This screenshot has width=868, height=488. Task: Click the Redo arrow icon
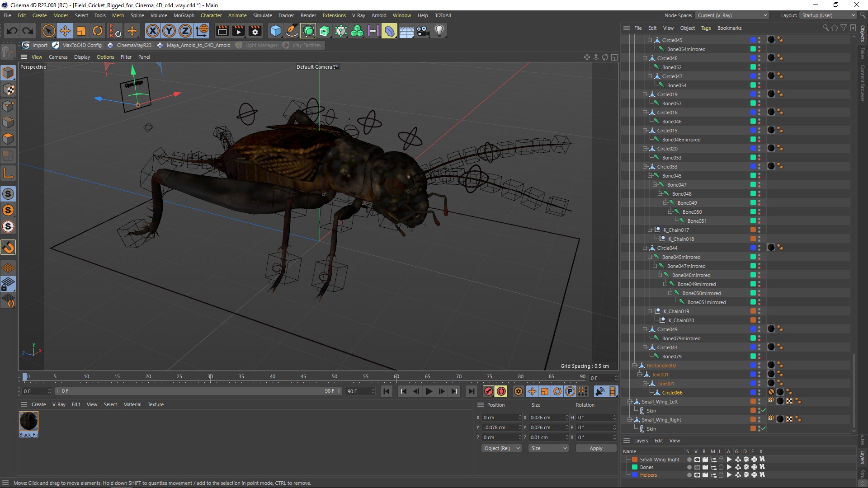point(28,31)
